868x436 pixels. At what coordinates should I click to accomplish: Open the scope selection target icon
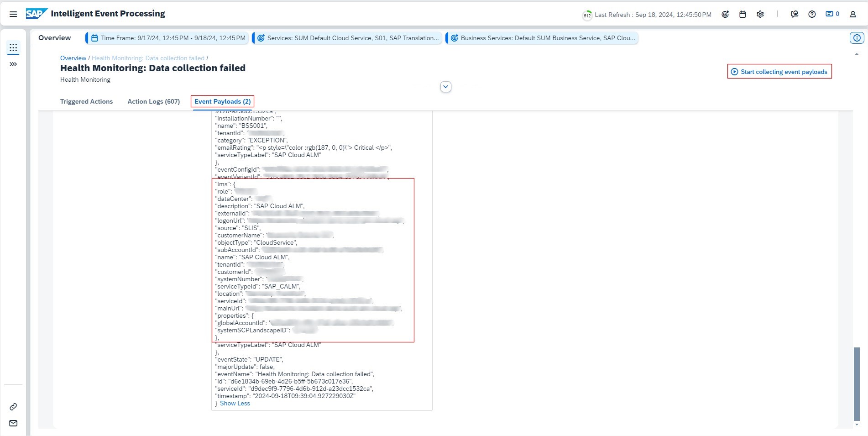(725, 14)
